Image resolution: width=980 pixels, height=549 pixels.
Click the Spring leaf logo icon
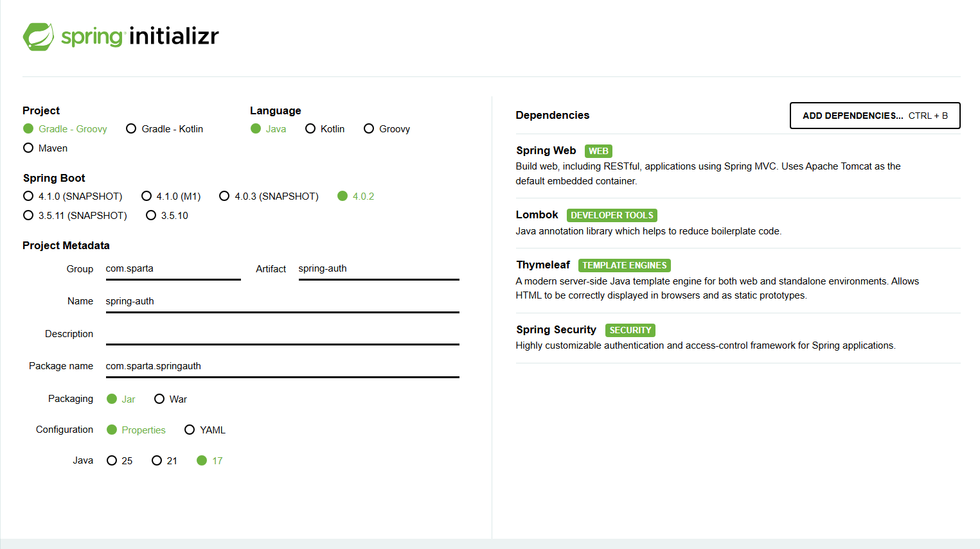pyautogui.click(x=39, y=37)
